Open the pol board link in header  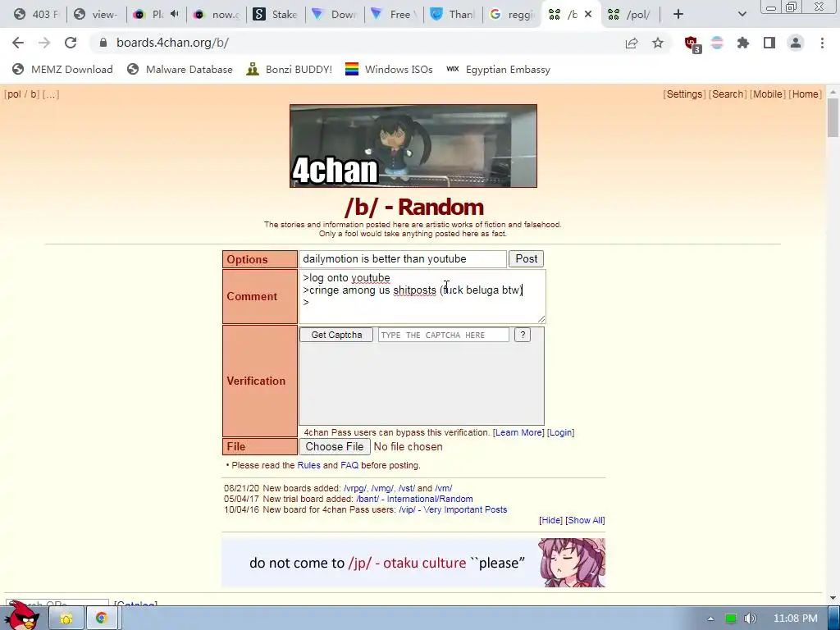point(14,94)
